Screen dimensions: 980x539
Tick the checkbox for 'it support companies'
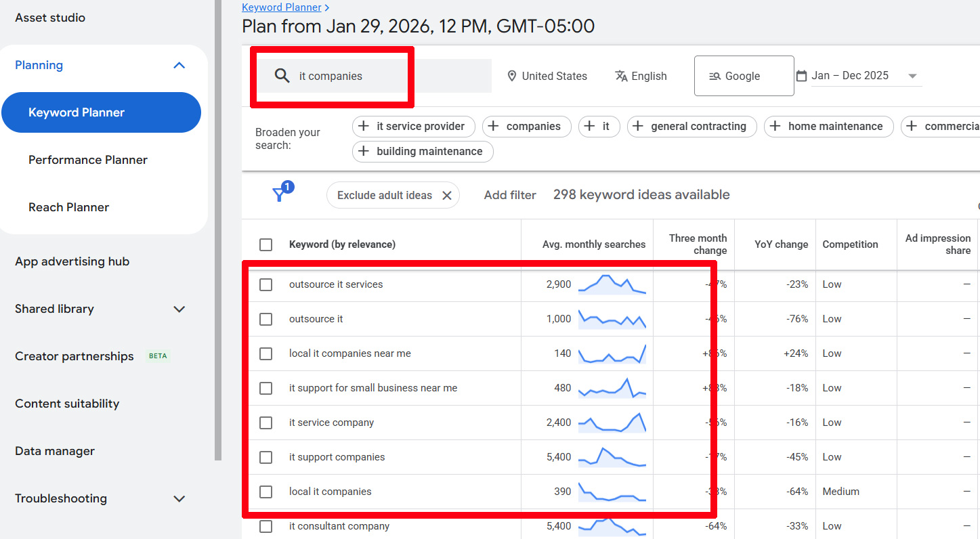[265, 457]
